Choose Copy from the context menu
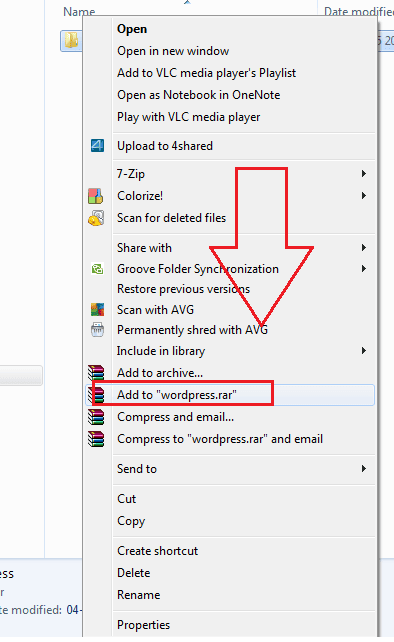 131,521
